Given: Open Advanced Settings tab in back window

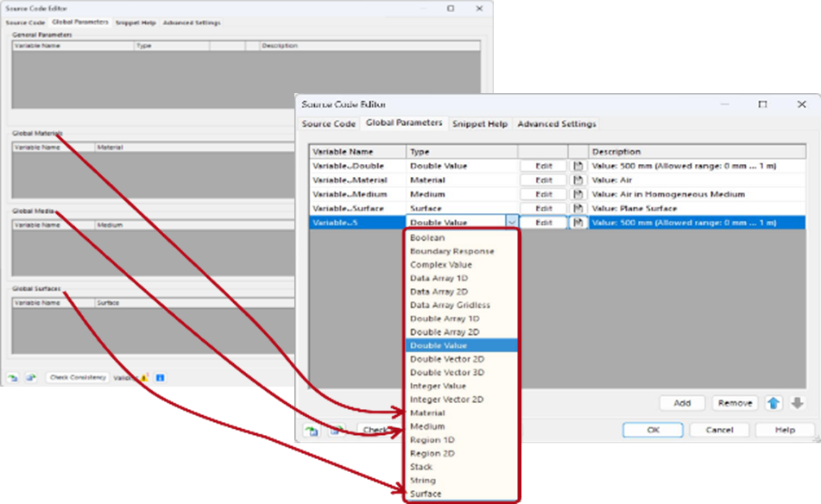Looking at the screenshot, I should pos(192,23).
